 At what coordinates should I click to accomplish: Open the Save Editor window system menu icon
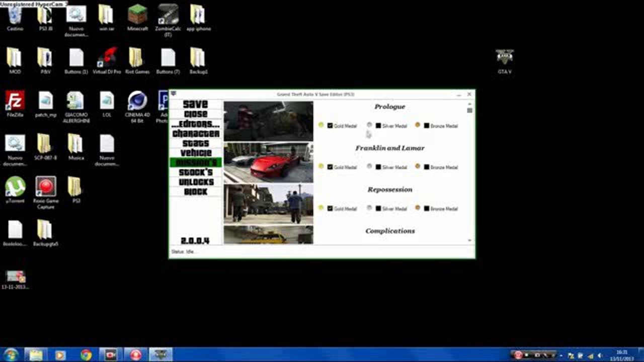tap(174, 94)
